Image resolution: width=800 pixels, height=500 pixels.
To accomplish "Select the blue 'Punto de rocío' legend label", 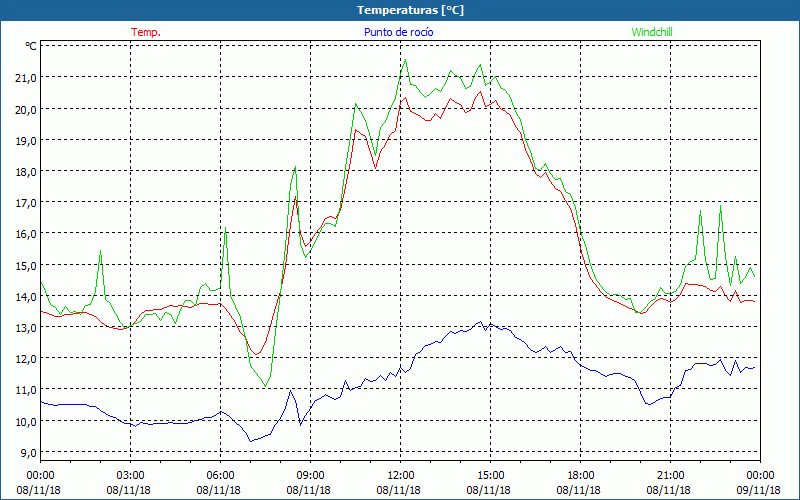I will pos(398,32).
